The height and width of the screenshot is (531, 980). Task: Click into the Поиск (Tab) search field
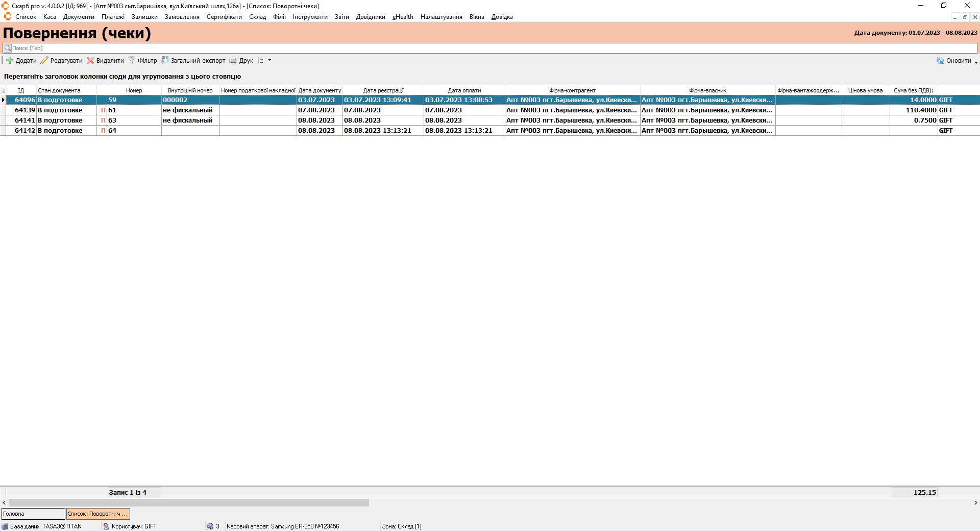[490, 48]
